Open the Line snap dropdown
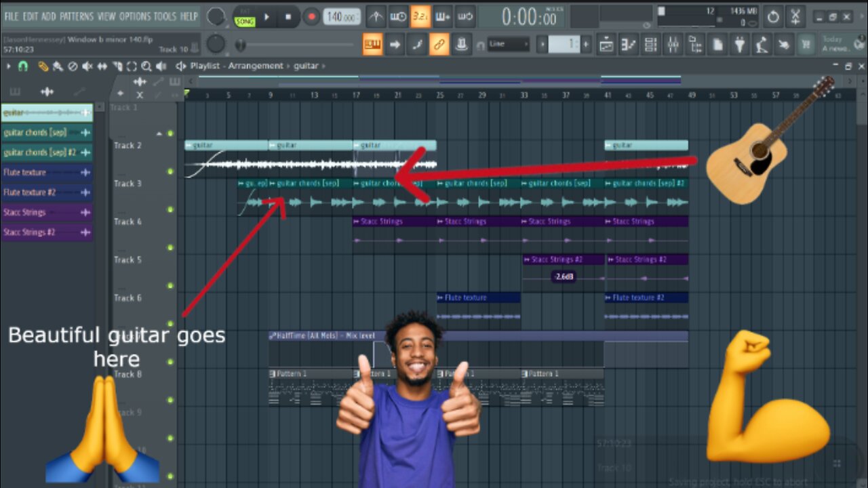The image size is (868, 488). (x=507, y=45)
